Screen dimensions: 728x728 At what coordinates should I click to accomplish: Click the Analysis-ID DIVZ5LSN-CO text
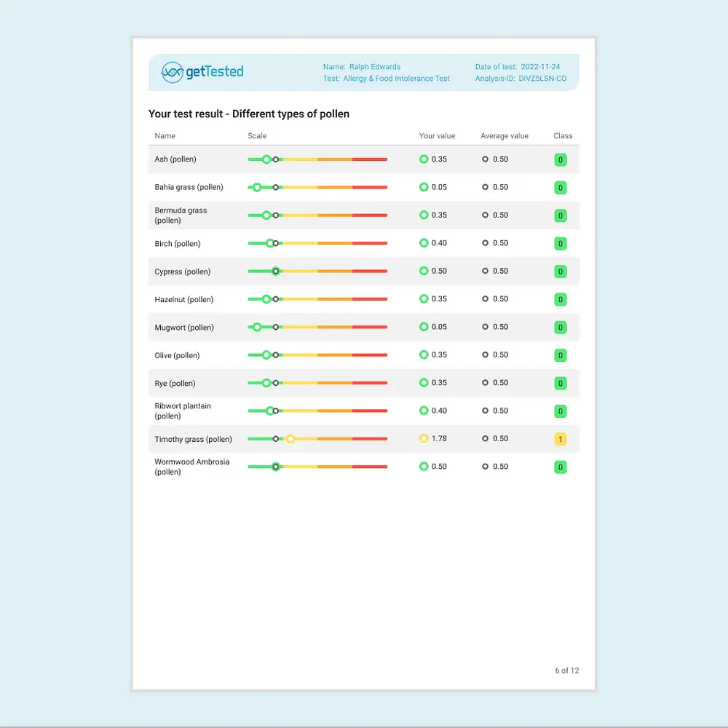(x=521, y=79)
